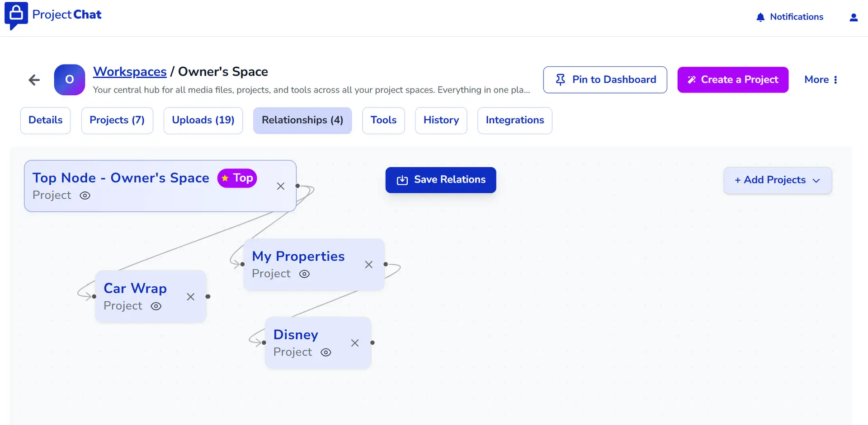Remove the Car Wrap node with X

(190, 297)
